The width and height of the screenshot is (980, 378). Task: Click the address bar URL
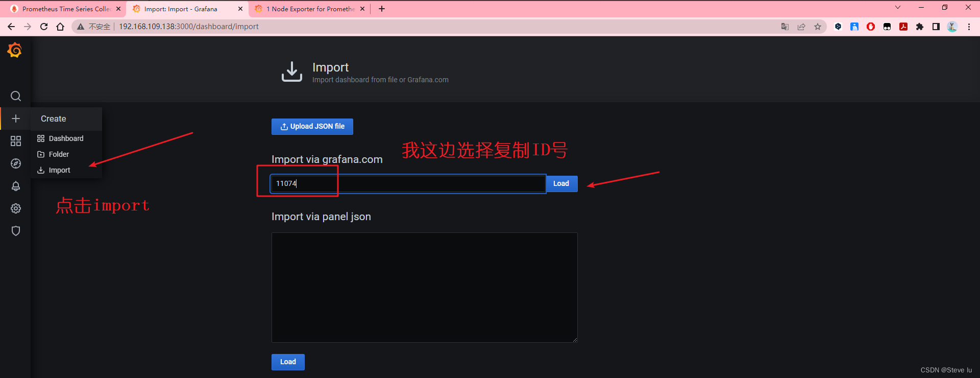click(189, 27)
